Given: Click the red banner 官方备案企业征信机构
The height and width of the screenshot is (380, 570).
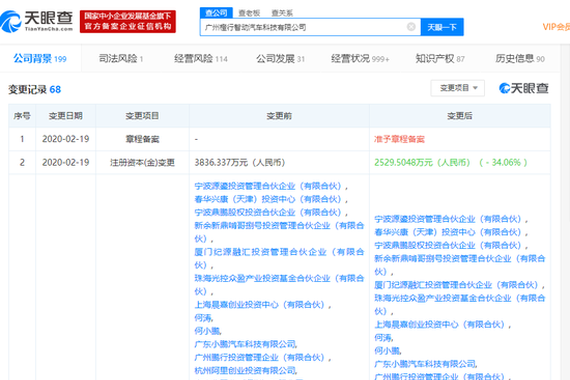Looking at the screenshot, I should (x=128, y=21).
